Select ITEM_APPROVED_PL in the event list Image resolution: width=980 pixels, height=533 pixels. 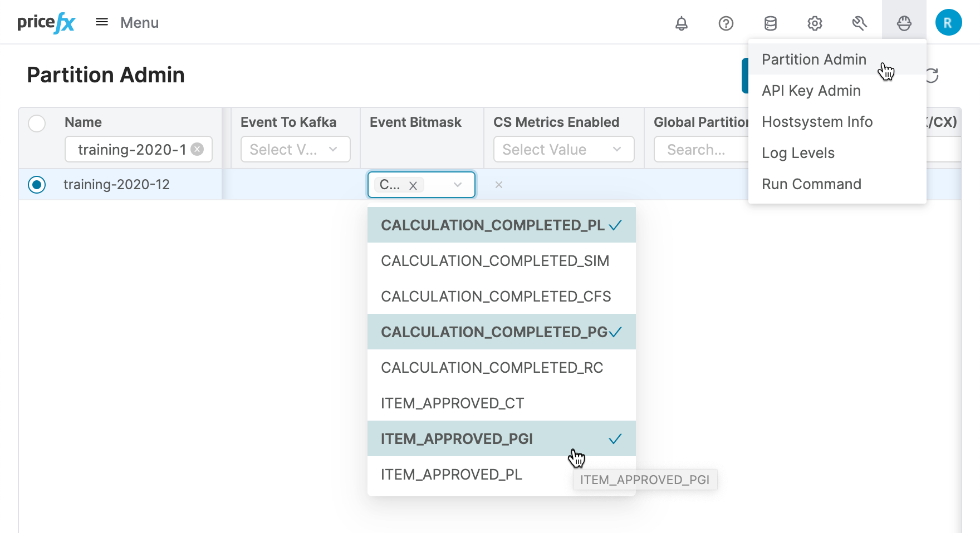[x=451, y=474]
